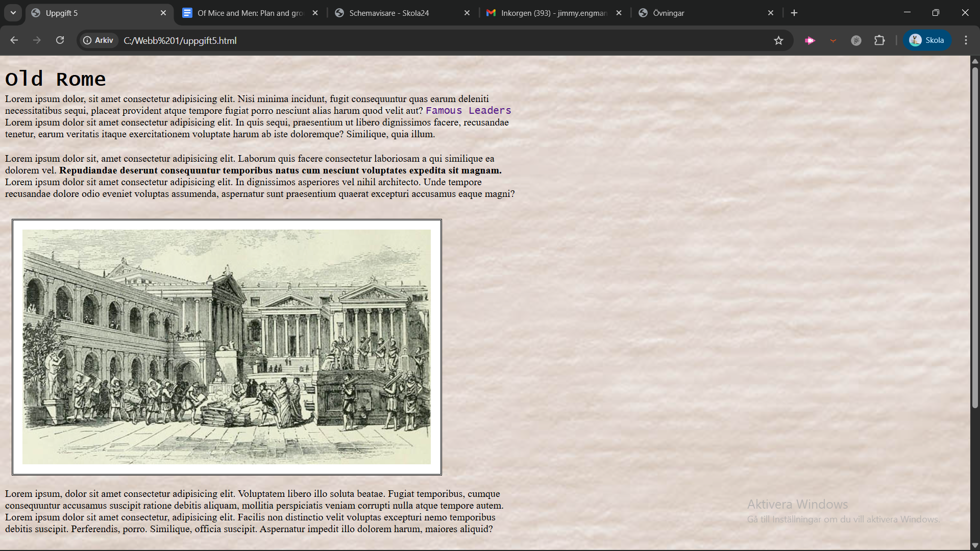This screenshot has width=980, height=551.
Task: Go forward to the next page
Action: tap(37, 40)
